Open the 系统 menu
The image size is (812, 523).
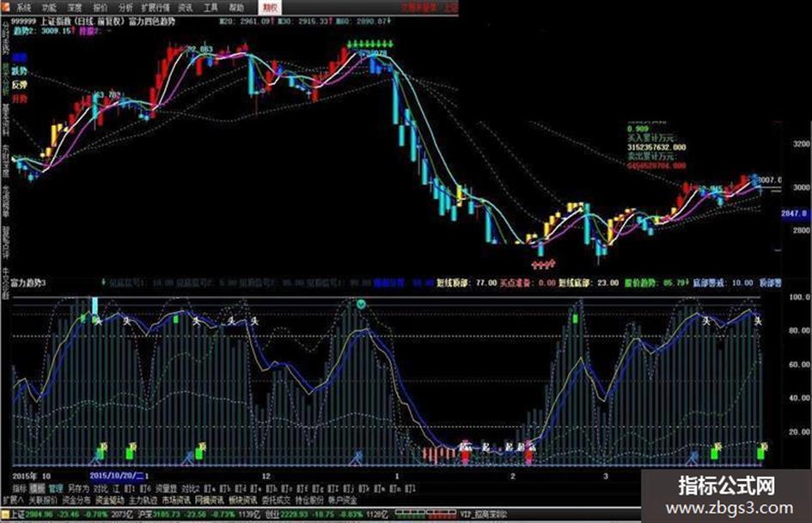(x=24, y=8)
